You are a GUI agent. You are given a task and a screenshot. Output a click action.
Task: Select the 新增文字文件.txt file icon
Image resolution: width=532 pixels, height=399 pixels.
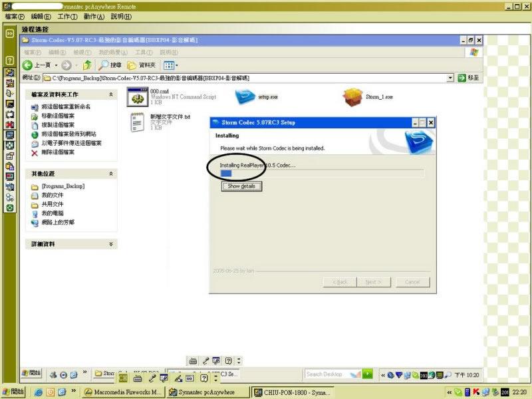[x=137, y=122]
